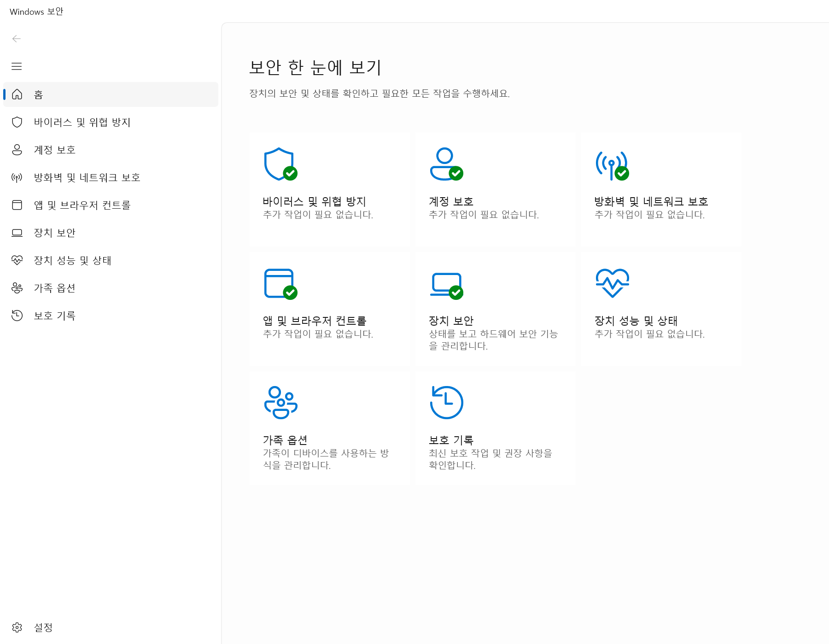This screenshot has width=829, height=644.
Task: Open the 장치 보안 tile
Action: (495, 309)
